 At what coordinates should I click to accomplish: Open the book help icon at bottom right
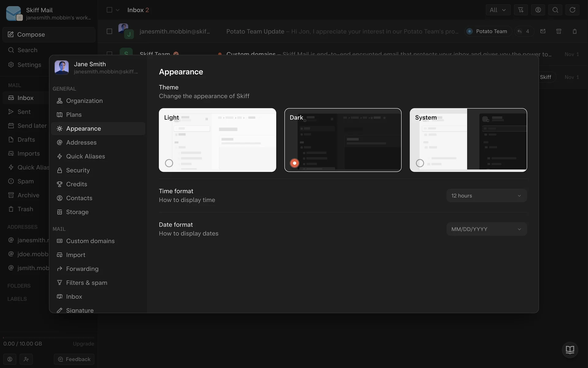click(x=570, y=350)
